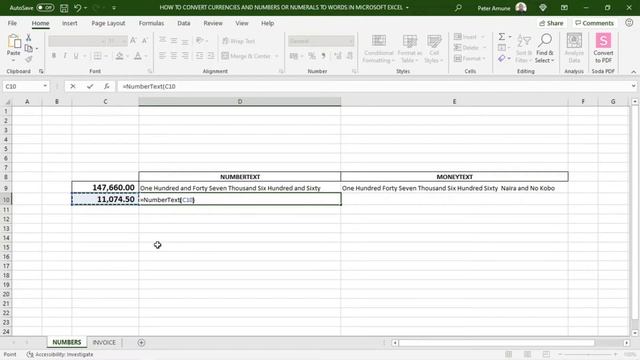Click the Select All corner triangle

point(7,102)
